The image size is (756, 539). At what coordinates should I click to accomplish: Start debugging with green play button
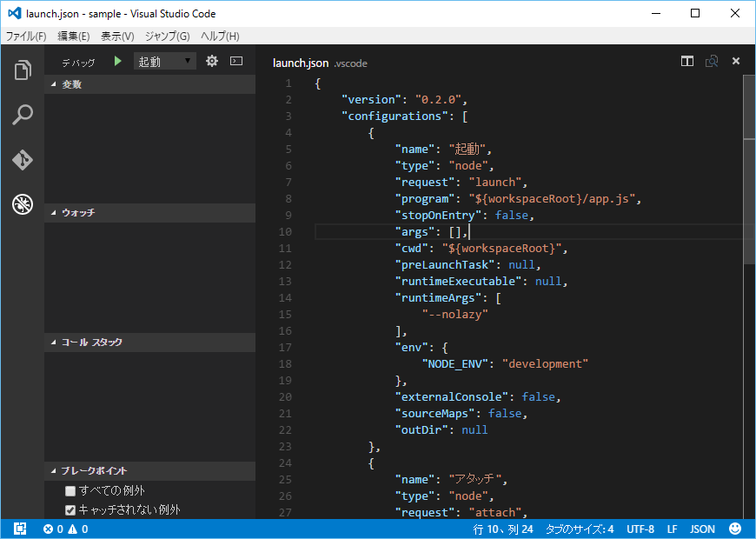coord(118,62)
